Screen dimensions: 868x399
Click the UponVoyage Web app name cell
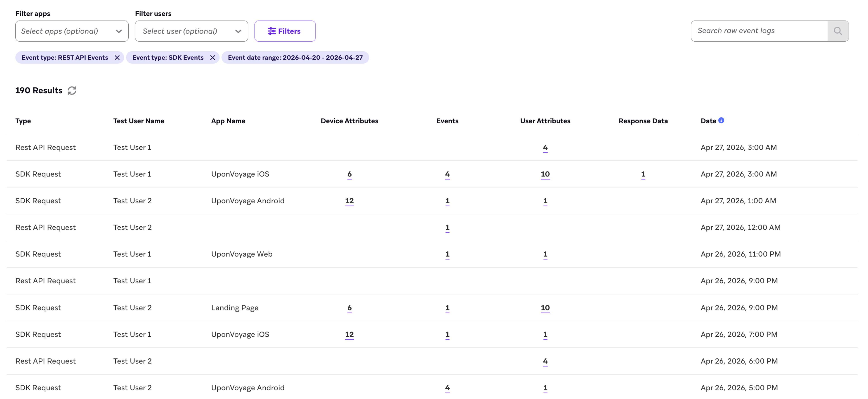[x=242, y=254]
